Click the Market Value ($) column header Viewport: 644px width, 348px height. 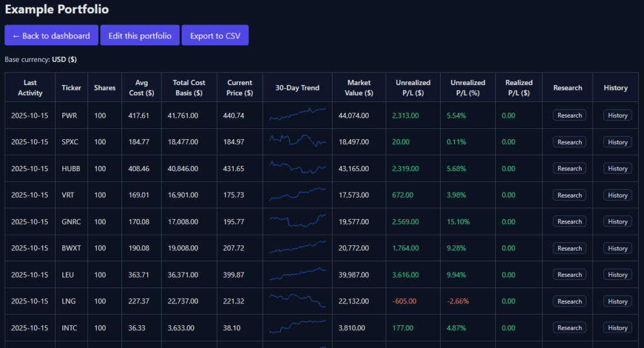click(358, 87)
